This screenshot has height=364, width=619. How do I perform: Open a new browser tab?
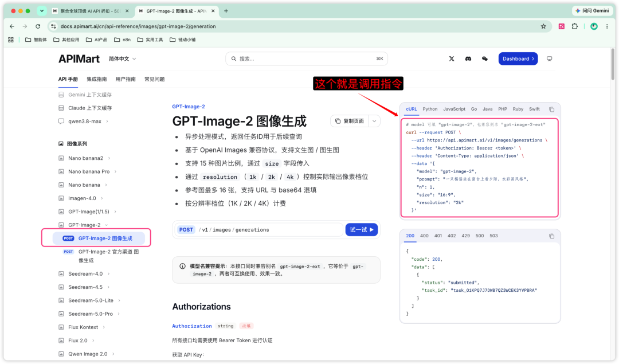(226, 11)
